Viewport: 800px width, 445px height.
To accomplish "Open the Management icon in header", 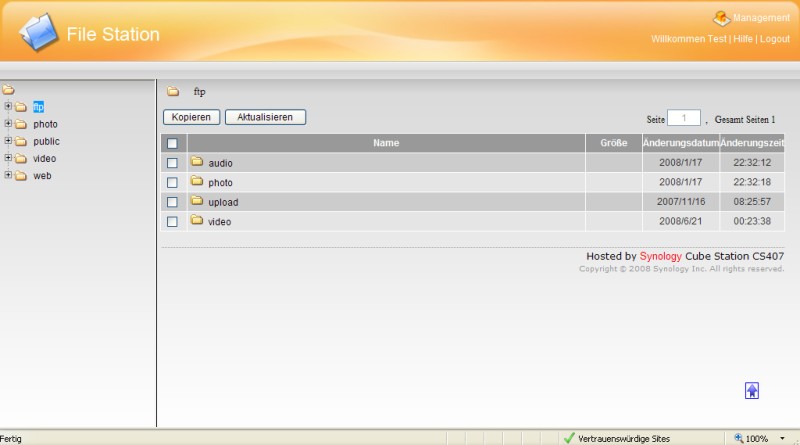I will pos(721,17).
